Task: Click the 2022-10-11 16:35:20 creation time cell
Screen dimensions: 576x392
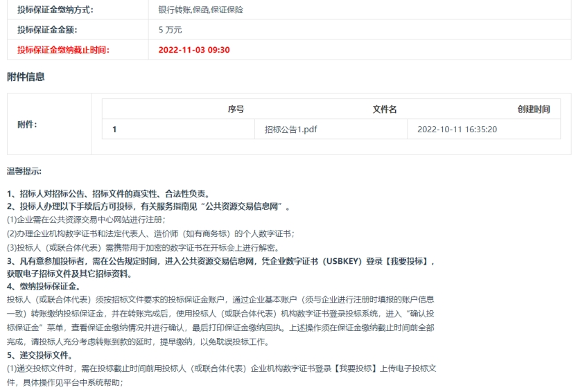Action: click(x=457, y=129)
